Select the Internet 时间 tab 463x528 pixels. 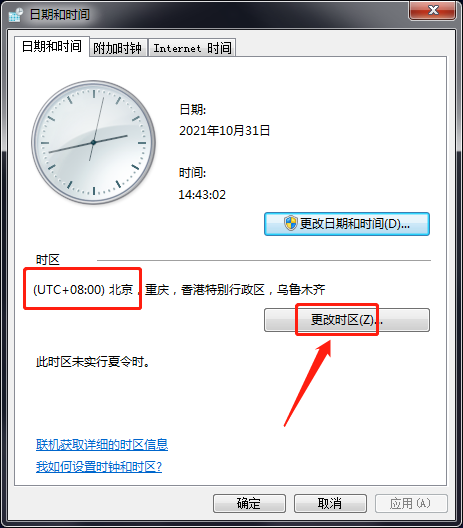192,48
